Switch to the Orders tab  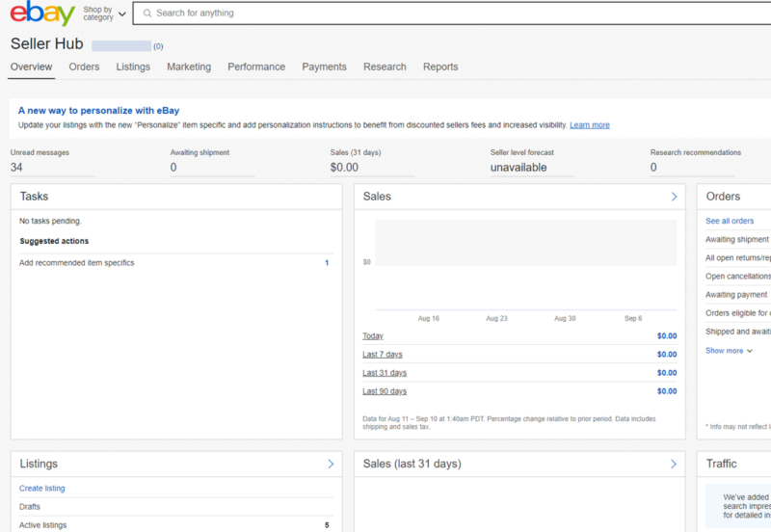(x=84, y=66)
